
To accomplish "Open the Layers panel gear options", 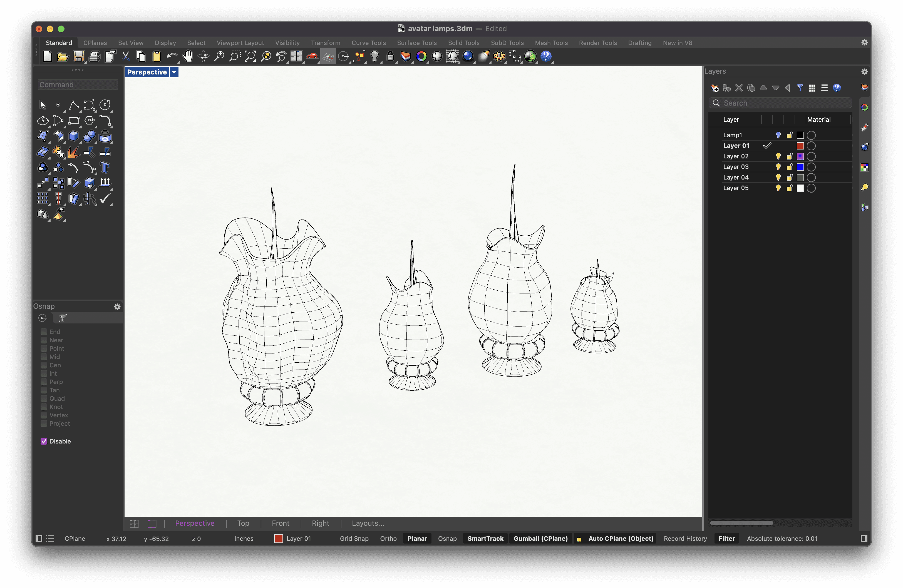I will pyautogui.click(x=864, y=71).
